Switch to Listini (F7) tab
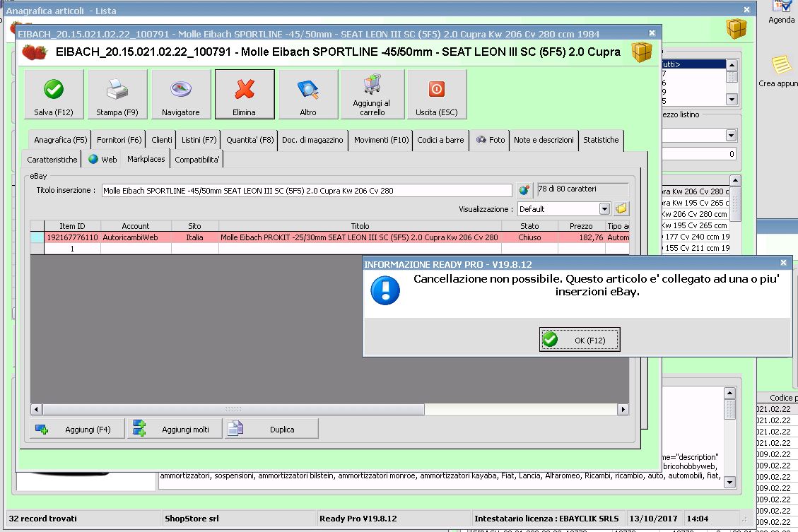Image resolution: width=798 pixels, height=532 pixels. pos(199,140)
